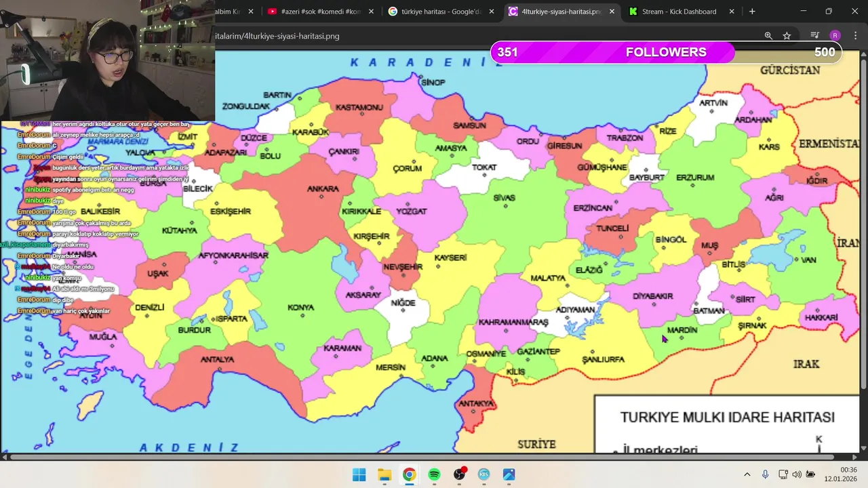Switch to the 'Stream - Kick Dashboard' tab

678,12
